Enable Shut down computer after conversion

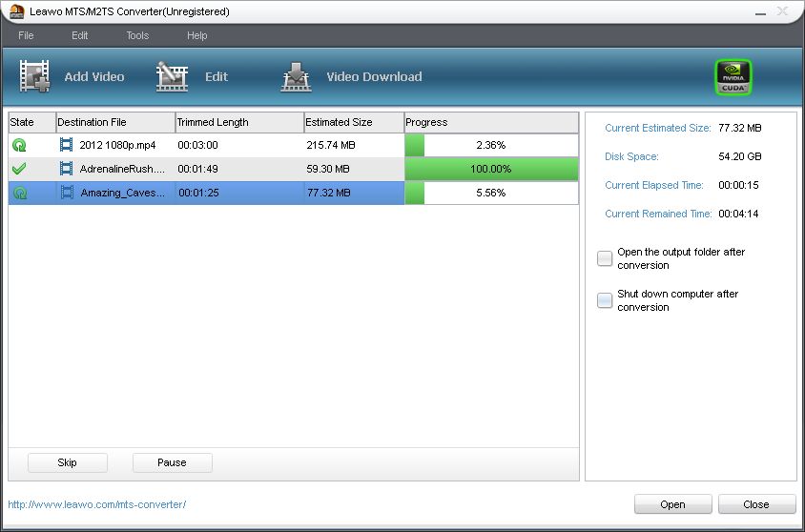[x=605, y=300]
